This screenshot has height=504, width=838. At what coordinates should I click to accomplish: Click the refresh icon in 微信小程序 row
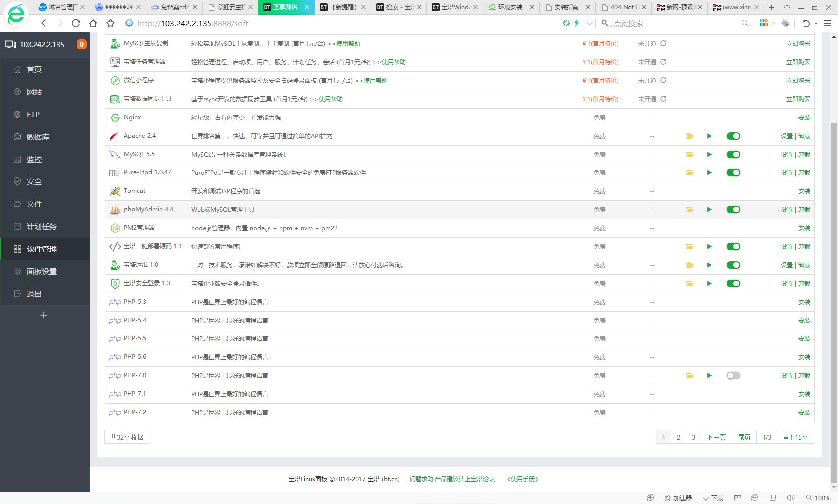coord(663,80)
